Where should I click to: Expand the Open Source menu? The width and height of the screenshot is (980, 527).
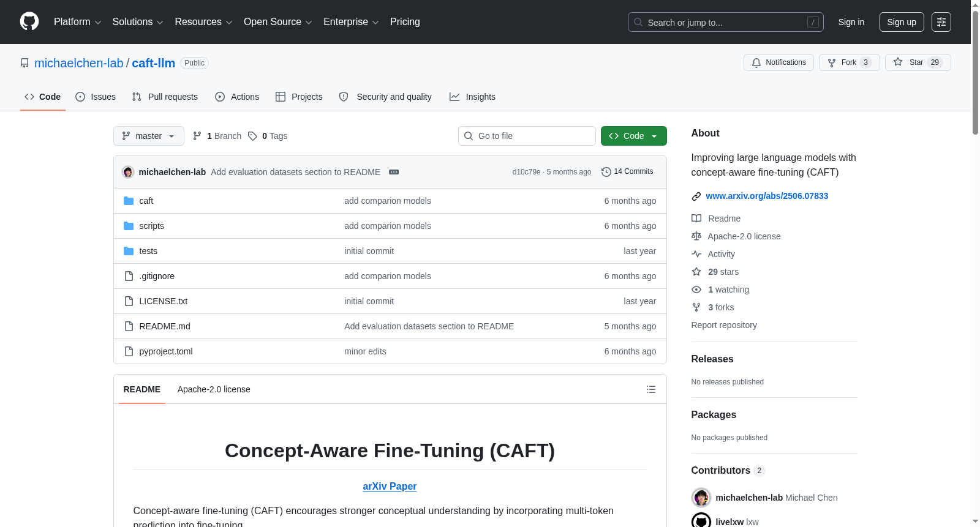pos(278,22)
